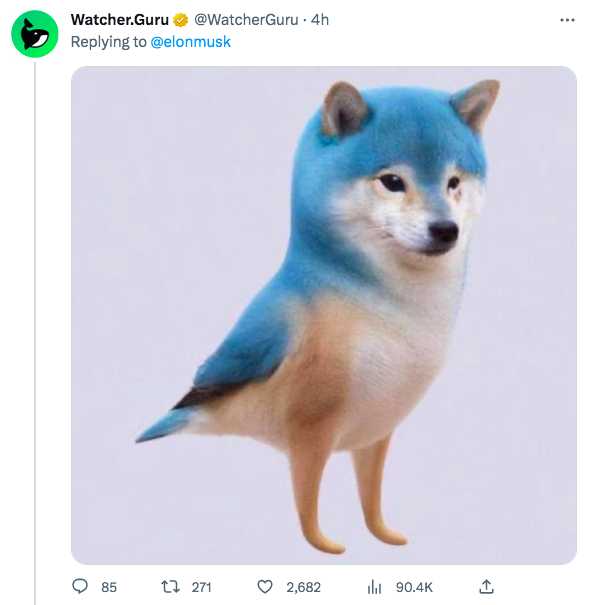The width and height of the screenshot is (592, 605).
Task: Click the 4h timestamp
Action: (320, 20)
